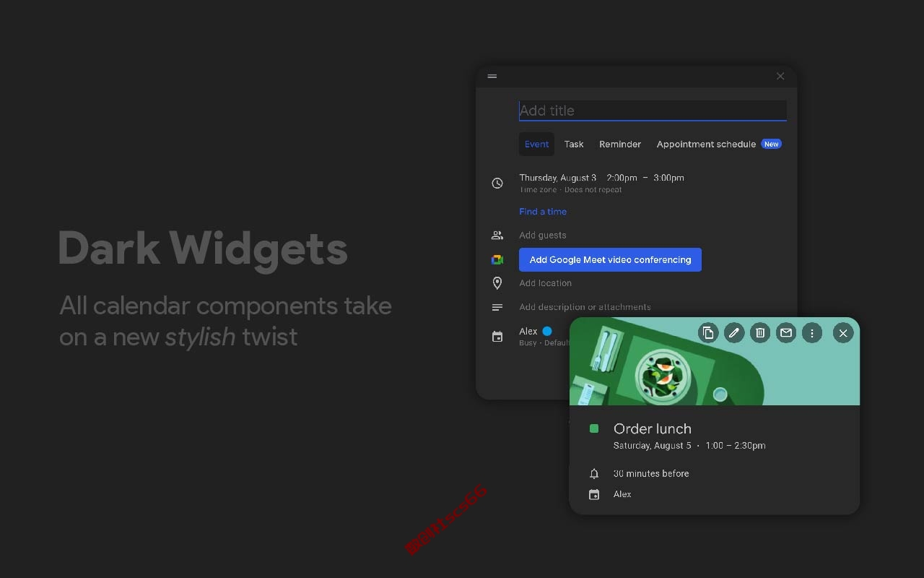This screenshot has height=578, width=924.
Task: Switch to the Task tab
Action: click(574, 144)
